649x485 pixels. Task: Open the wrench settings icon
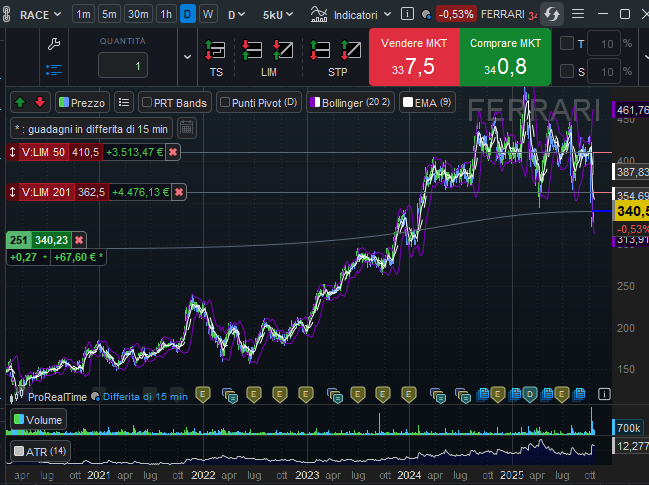[x=54, y=45]
